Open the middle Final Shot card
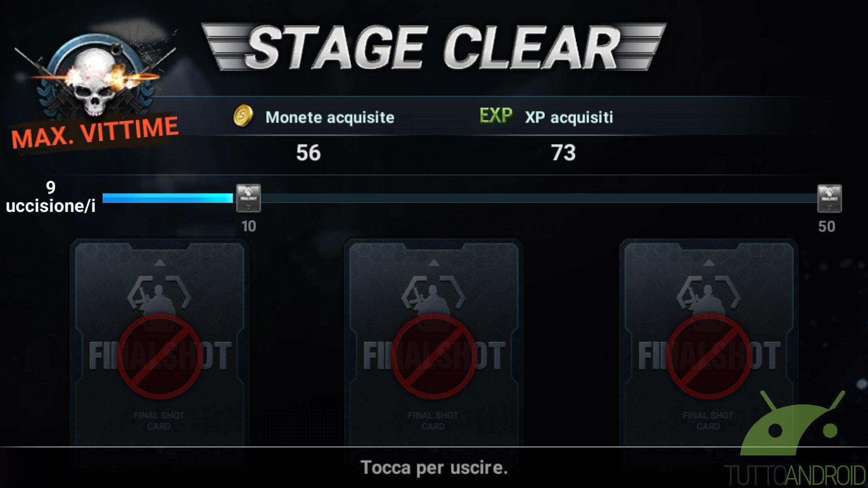The height and width of the screenshot is (488, 868). (x=434, y=348)
